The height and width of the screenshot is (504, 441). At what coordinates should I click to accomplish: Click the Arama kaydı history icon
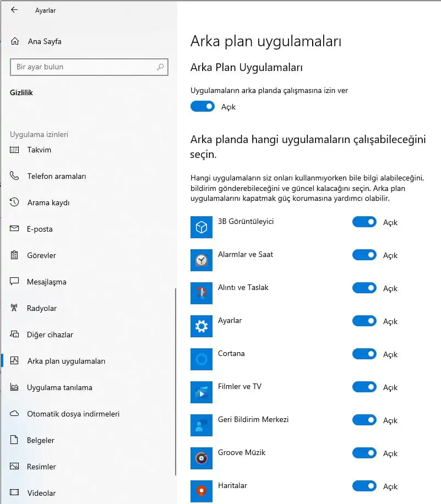pyautogui.click(x=15, y=202)
